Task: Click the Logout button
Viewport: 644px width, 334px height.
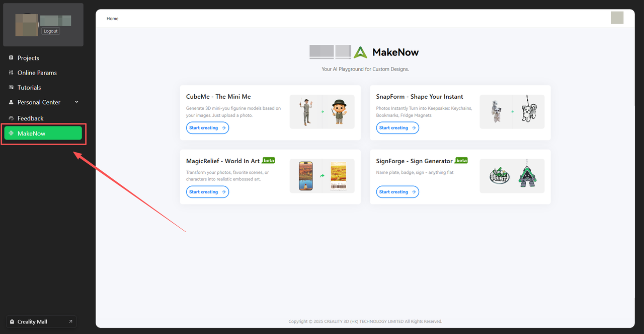Action: click(51, 31)
